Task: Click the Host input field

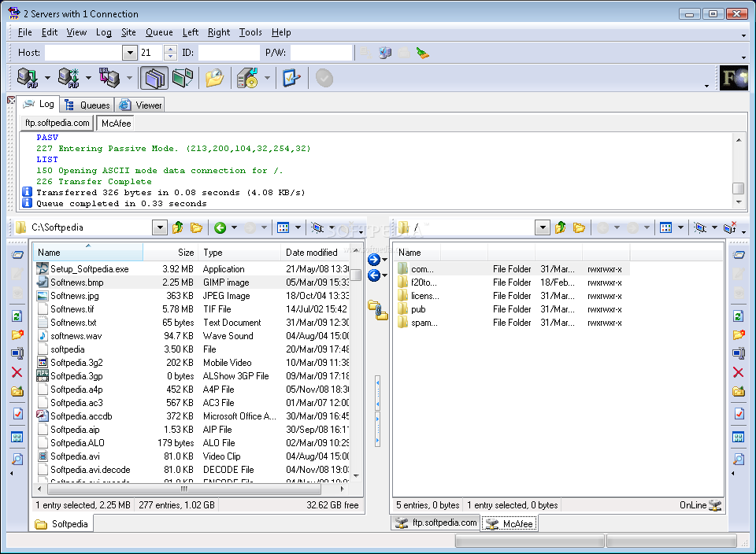Action: pyautogui.click(x=83, y=53)
